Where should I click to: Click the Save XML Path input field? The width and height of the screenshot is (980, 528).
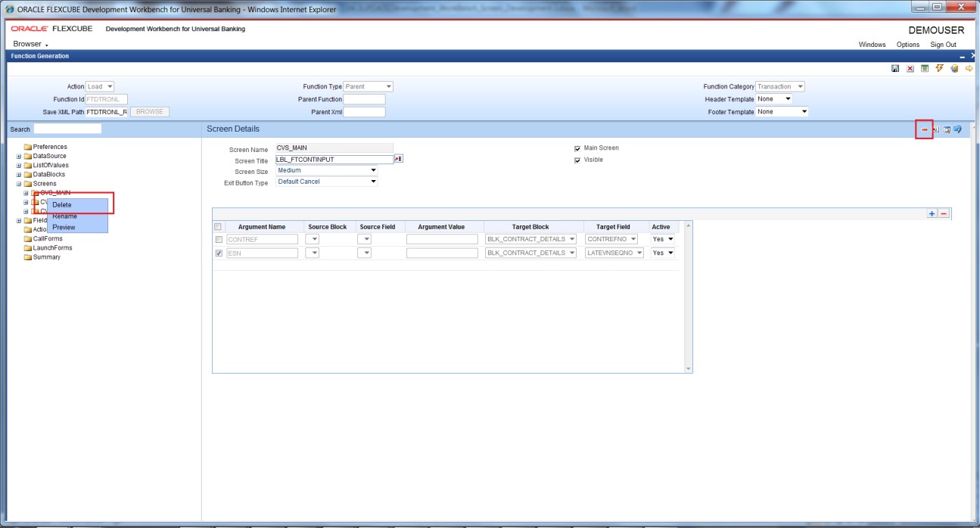click(x=107, y=112)
